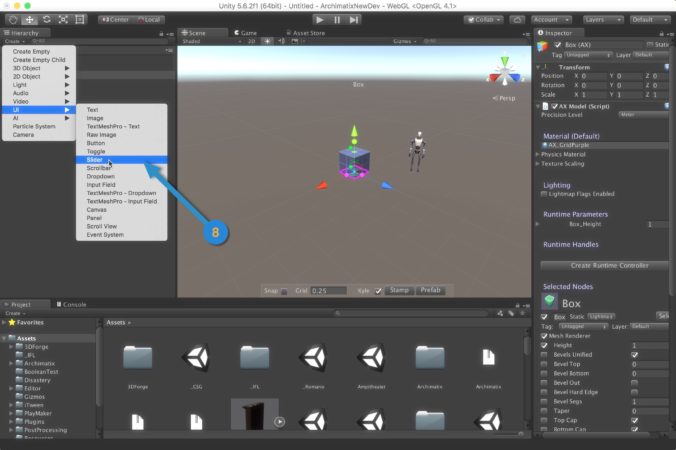Click Create Runtime Controller button
The image size is (676, 450).
[605, 266]
